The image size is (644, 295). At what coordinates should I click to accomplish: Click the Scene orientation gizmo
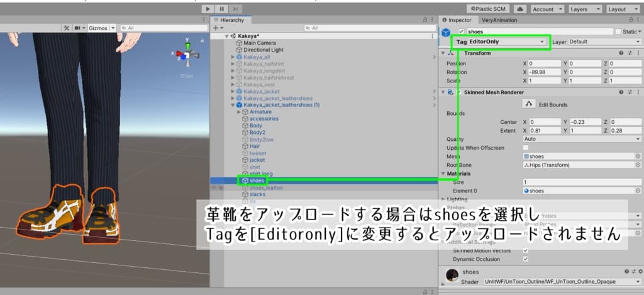pos(187,54)
